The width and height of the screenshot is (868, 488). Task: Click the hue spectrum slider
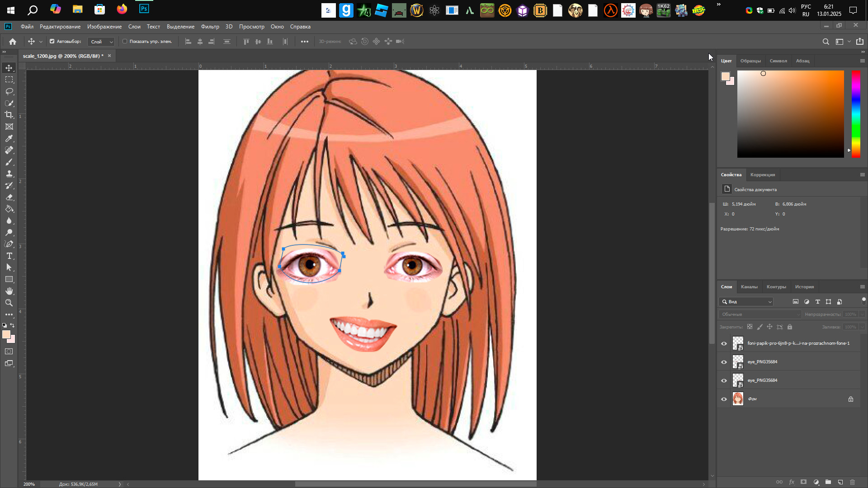click(855, 114)
